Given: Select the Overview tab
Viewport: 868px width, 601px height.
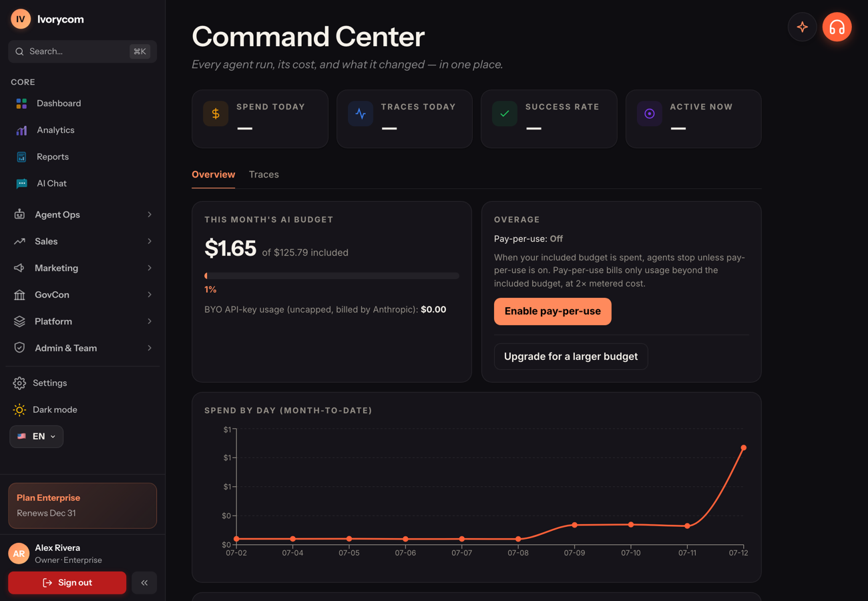Looking at the screenshot, I should [x=213, y=174].
